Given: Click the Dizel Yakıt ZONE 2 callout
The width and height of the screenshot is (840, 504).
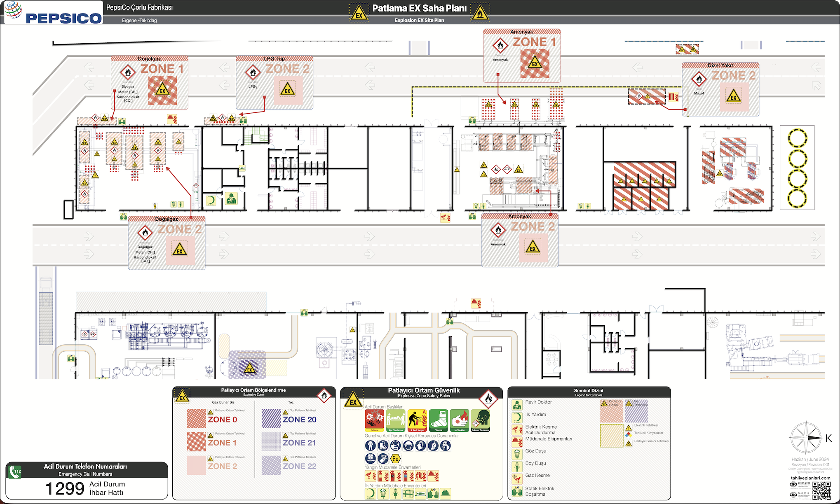Looking at the screenshot, I should 720,89.
